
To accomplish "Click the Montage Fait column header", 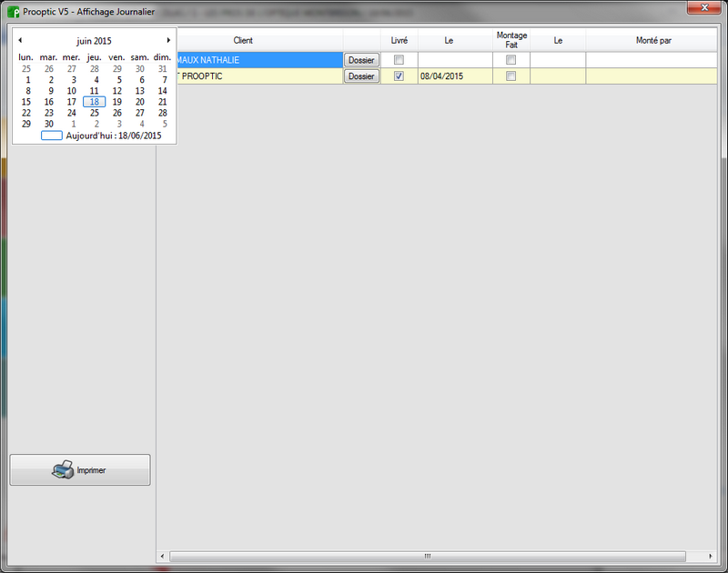I will [511, 40].
